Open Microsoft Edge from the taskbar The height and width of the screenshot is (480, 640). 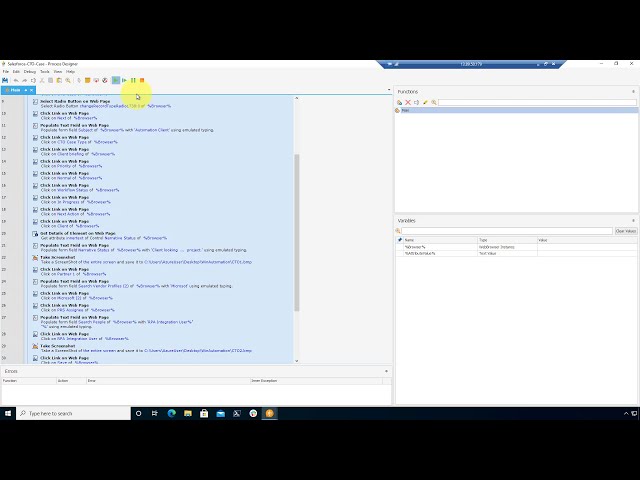point(171,413)
